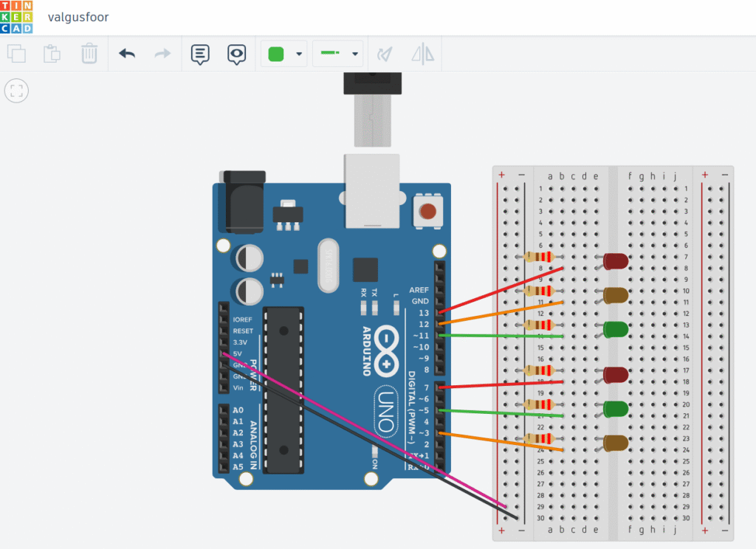This screenshot has width=756, height=549.
Task: Select the green LED at breadboard row 20
Action: (615, 409)
